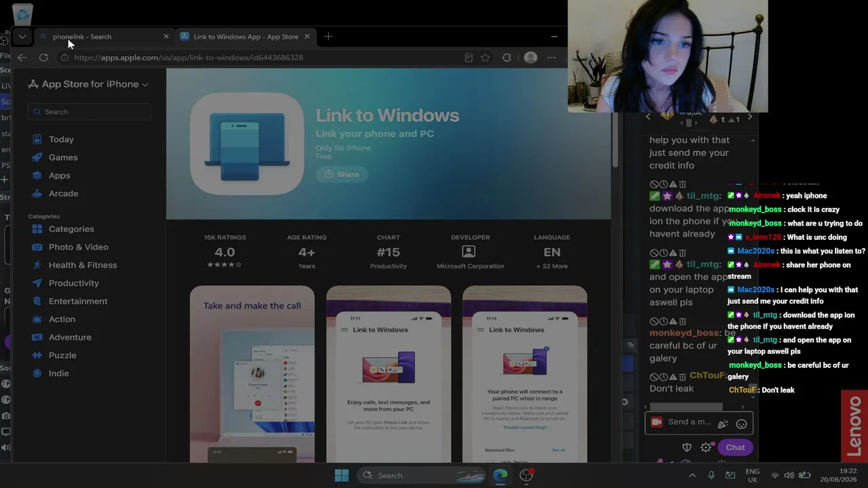Open the reader view icon in address bar
Screen dimensions: 868x488
click(469, 58)
